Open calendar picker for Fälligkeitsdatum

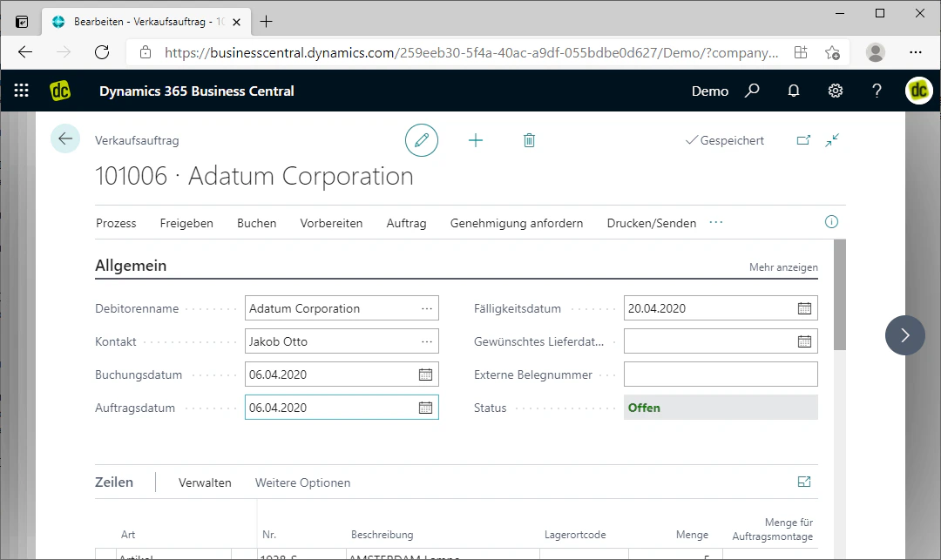pyautogui.click(x=804, y=308)
